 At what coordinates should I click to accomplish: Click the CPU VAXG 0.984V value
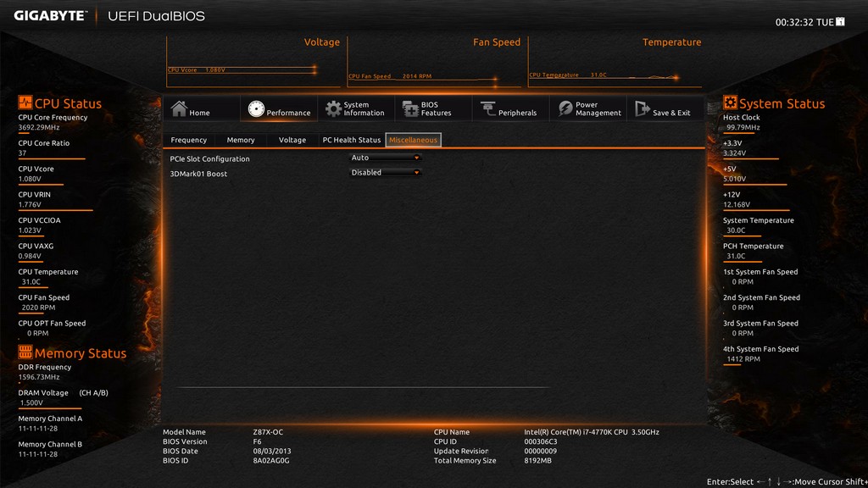click(x=30, y=256)
